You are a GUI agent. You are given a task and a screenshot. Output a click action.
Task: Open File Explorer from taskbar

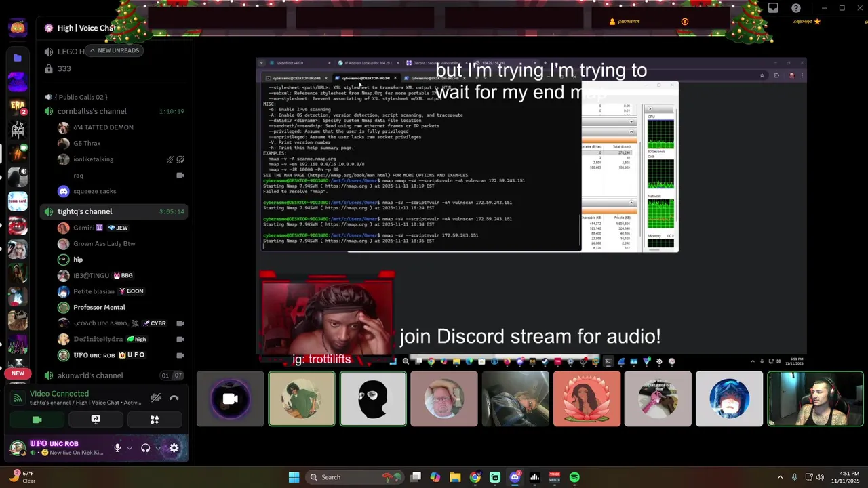click(x=455, y=477)
